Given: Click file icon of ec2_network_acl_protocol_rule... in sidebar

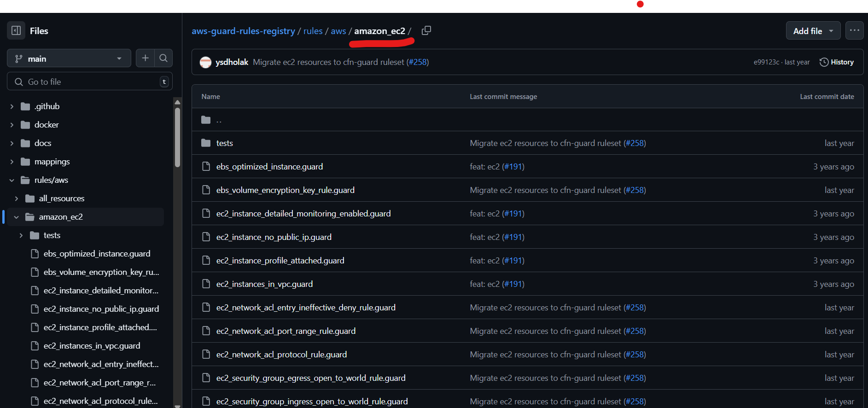Looking at the screenshot, I should [x=35, y=401].
